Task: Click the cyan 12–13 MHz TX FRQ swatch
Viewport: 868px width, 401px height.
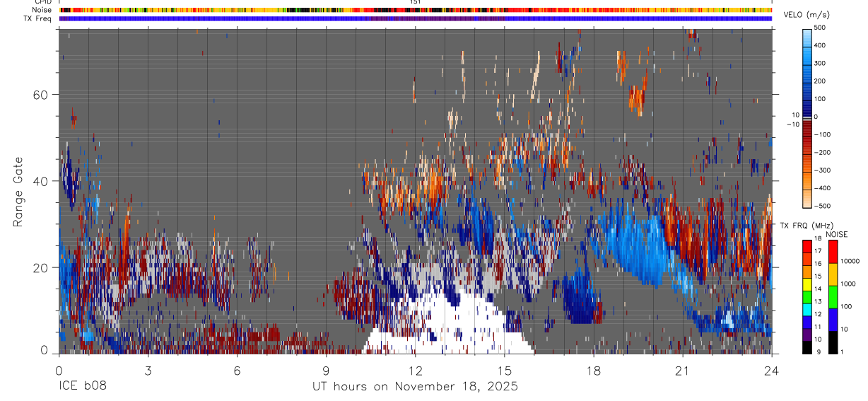Action: click(x=807, y=309)
